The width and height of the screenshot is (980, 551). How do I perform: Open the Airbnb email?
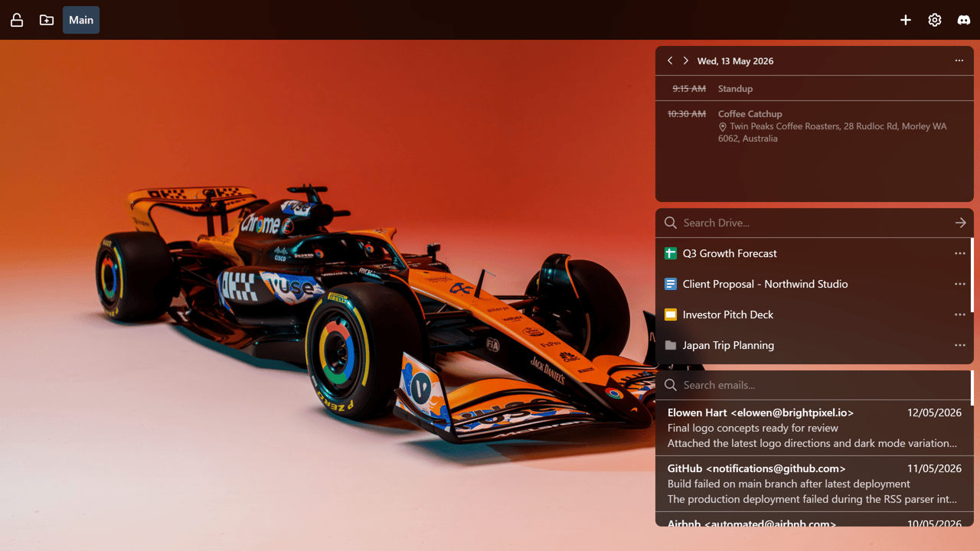point(815,520)
